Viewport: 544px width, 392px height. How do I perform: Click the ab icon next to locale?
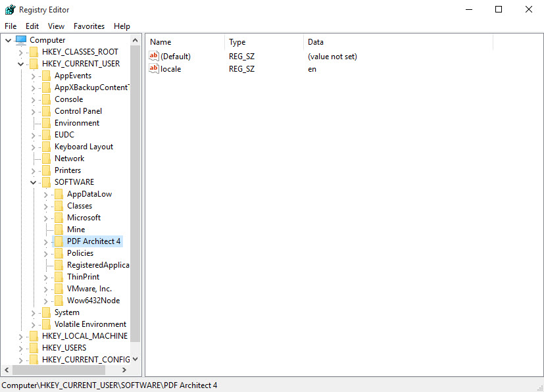(153, 68)
